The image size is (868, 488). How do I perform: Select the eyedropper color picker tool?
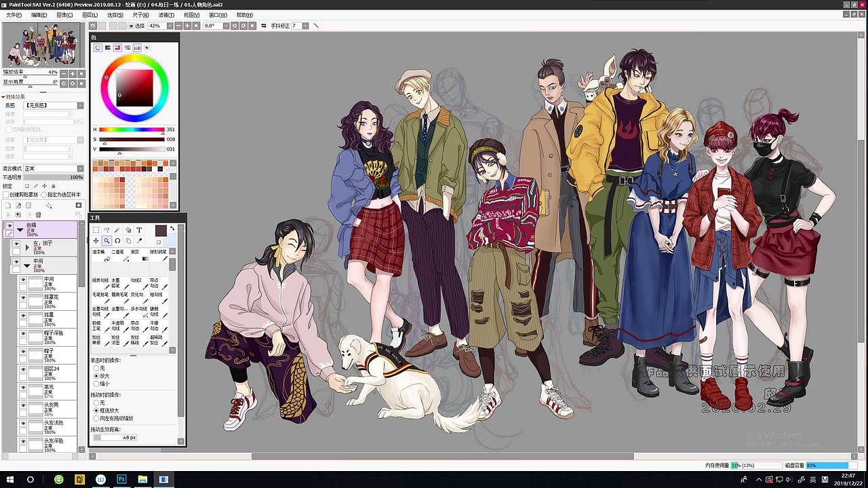(x=139, y=240)
